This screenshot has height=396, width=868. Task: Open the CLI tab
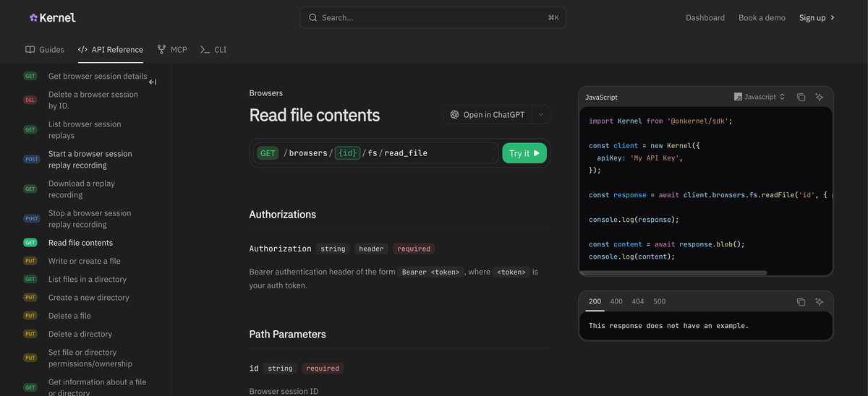tap(213, 50)
